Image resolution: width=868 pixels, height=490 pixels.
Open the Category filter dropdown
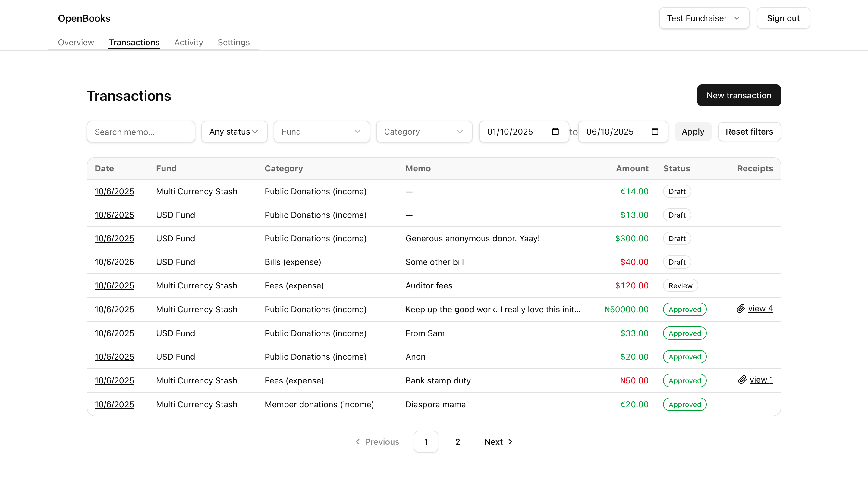click(424, 132)
